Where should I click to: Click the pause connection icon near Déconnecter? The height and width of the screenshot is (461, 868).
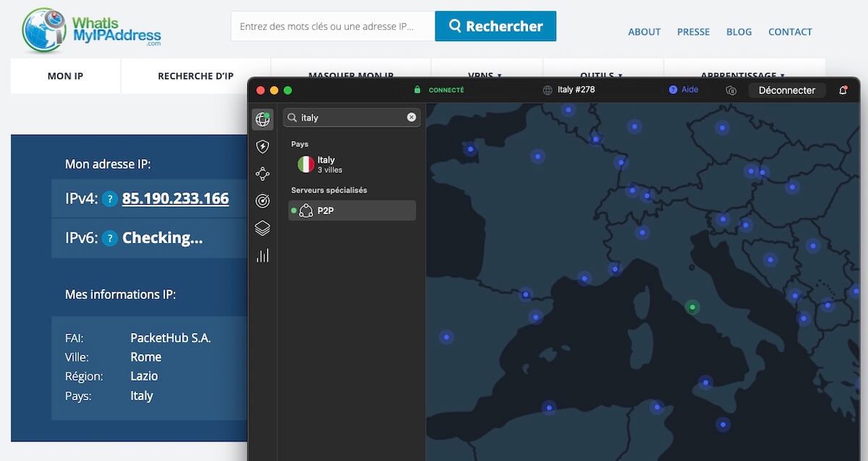[x=731, y=90]
